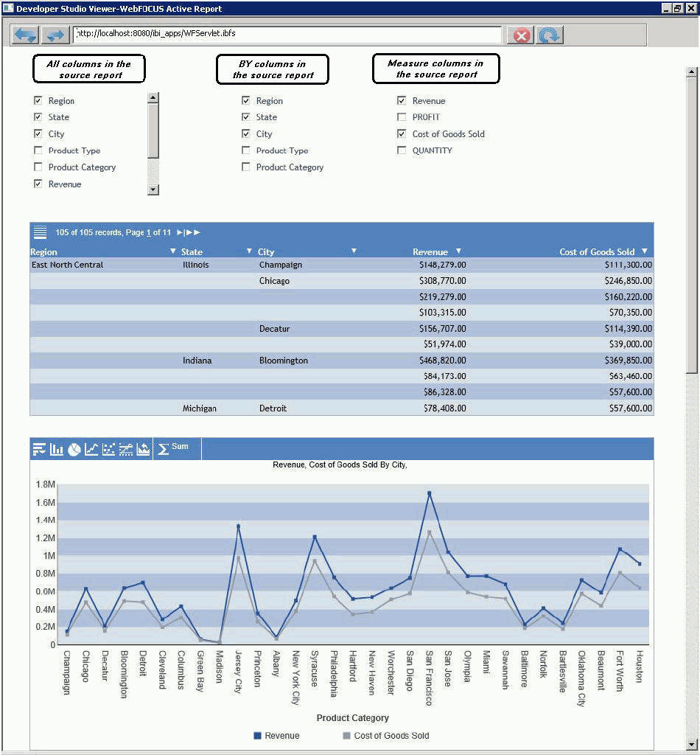Enable the QUANTITY measure checkbox
700x755 pixels.
click(x=402, y=150)
